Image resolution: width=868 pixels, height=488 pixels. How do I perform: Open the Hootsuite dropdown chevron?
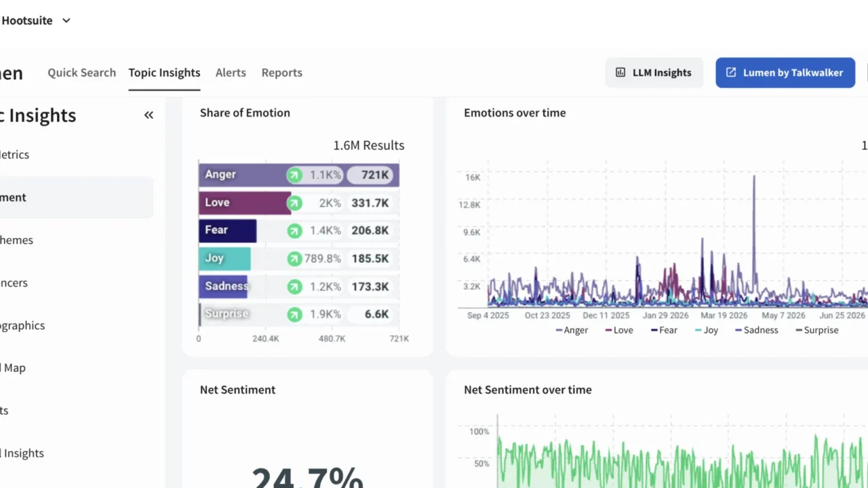[66, 20]
